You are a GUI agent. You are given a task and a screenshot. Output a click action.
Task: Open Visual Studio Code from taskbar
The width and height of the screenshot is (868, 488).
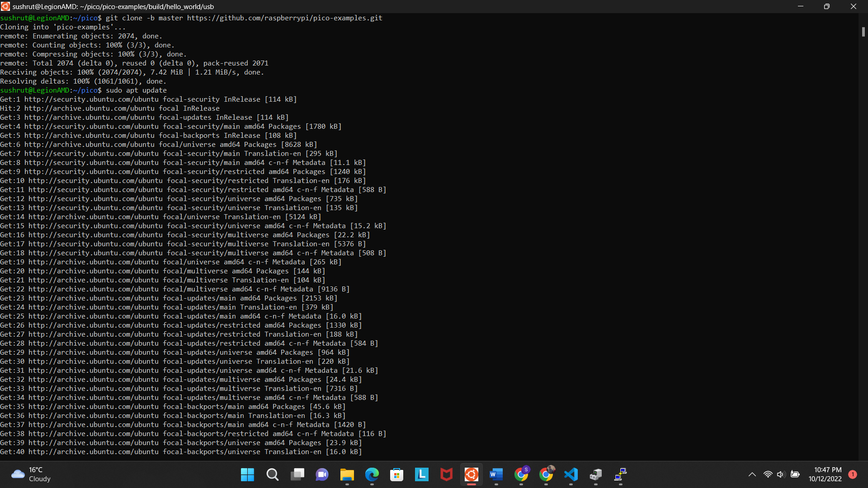571,474
